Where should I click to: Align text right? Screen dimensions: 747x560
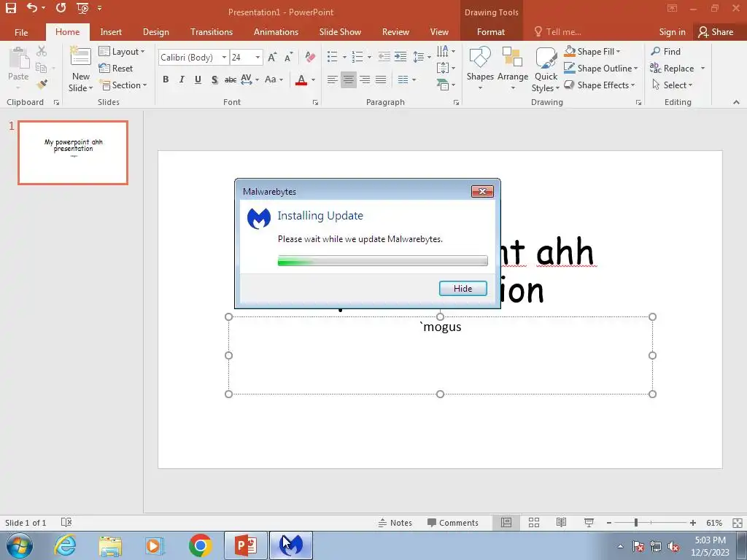(x=365, y=79)
